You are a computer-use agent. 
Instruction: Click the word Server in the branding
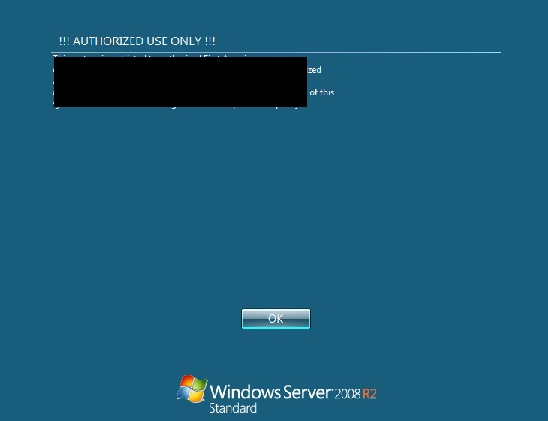[x=307, y=392]
